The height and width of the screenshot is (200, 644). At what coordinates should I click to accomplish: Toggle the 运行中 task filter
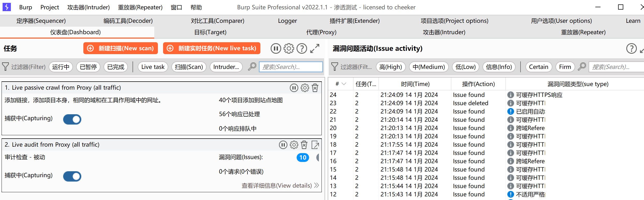[x=61, y=67]
